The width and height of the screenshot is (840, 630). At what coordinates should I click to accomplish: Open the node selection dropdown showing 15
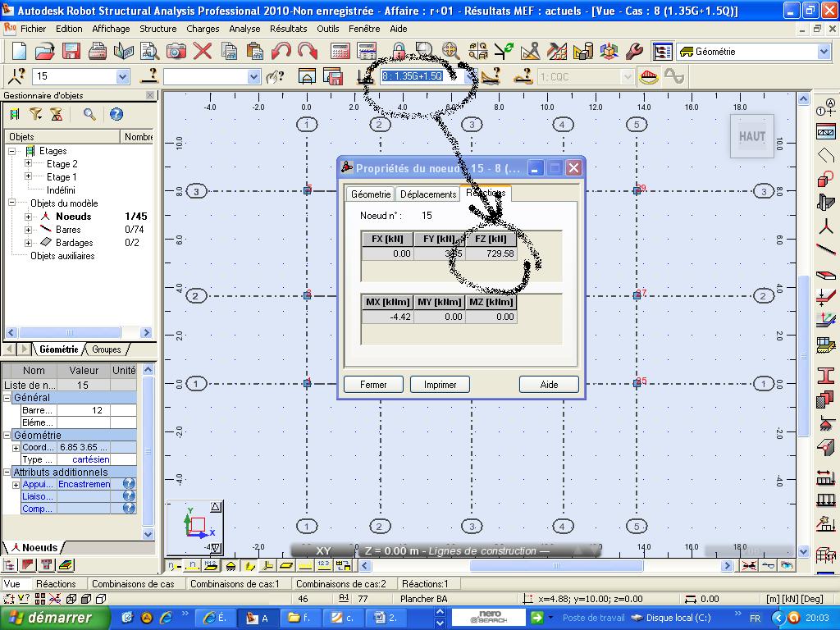(123, 76)
